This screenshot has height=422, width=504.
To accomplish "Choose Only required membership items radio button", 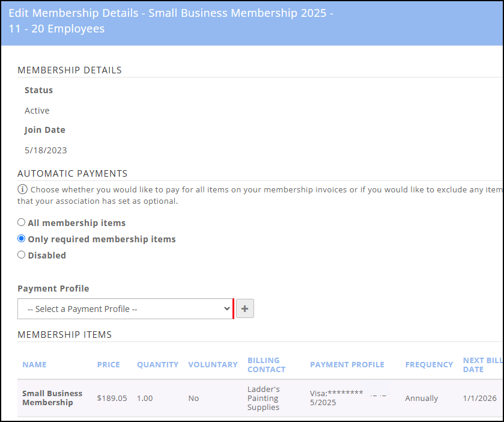I will click(x=22, y=239).
